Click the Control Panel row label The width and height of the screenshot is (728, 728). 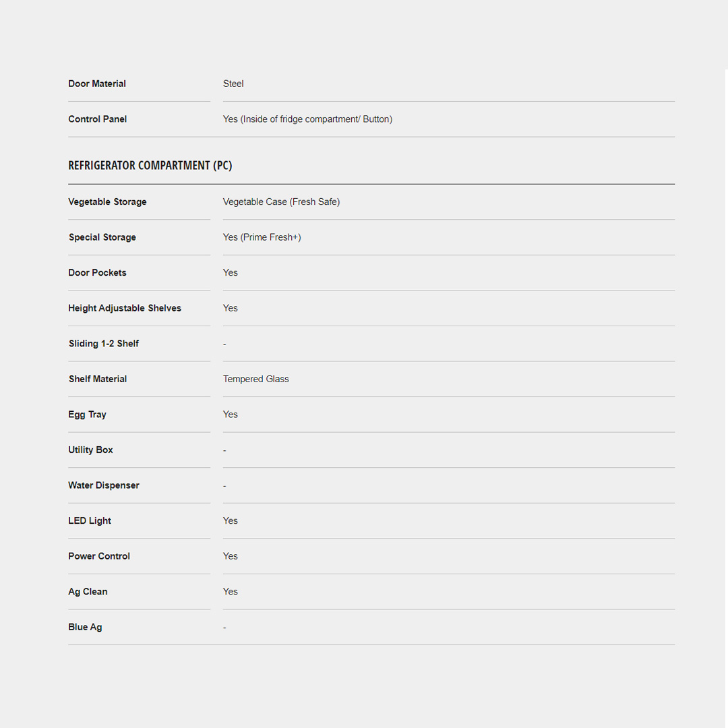98,119
